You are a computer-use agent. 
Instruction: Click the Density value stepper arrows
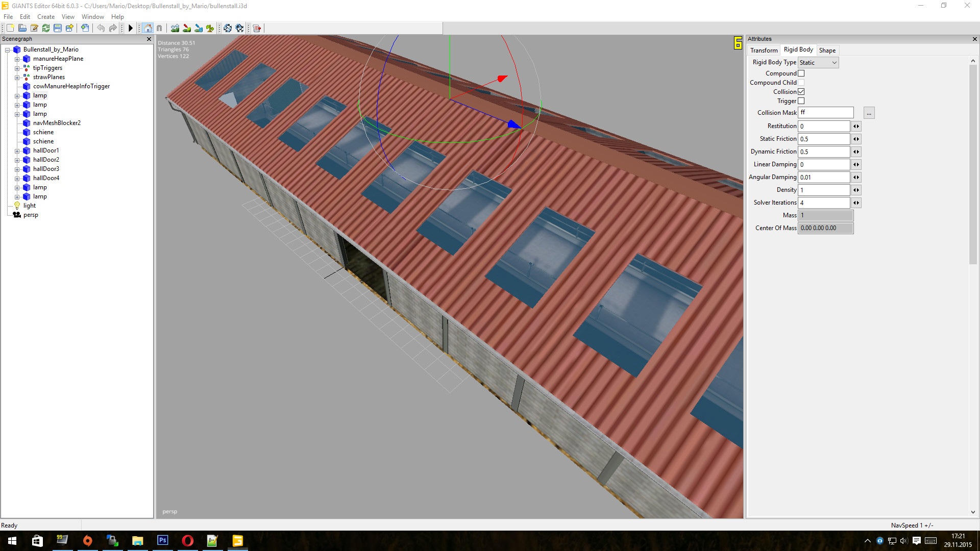(x=856, y=190)
